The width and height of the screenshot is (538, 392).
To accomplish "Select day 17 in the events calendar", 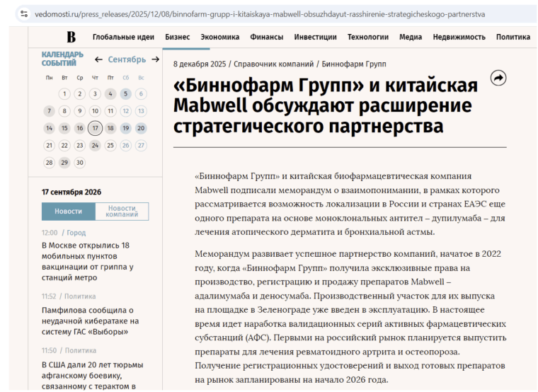I will click(95, 128).
